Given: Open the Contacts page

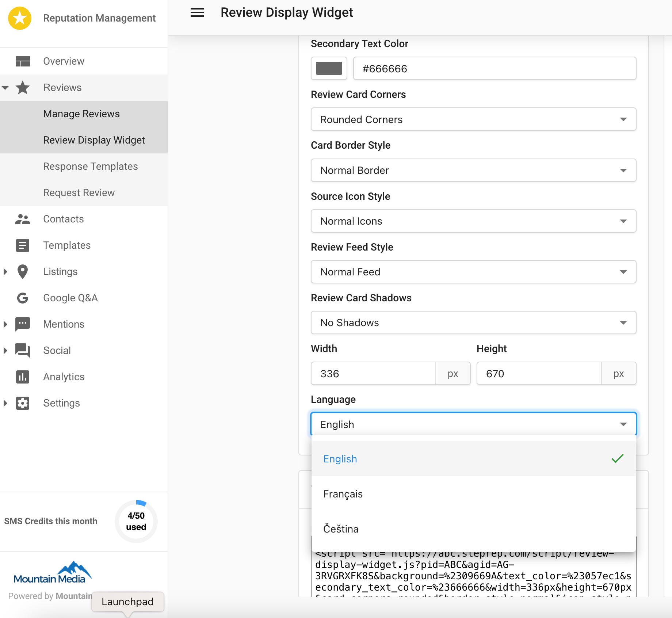Looking at the screenshot, I should [84, 219].
